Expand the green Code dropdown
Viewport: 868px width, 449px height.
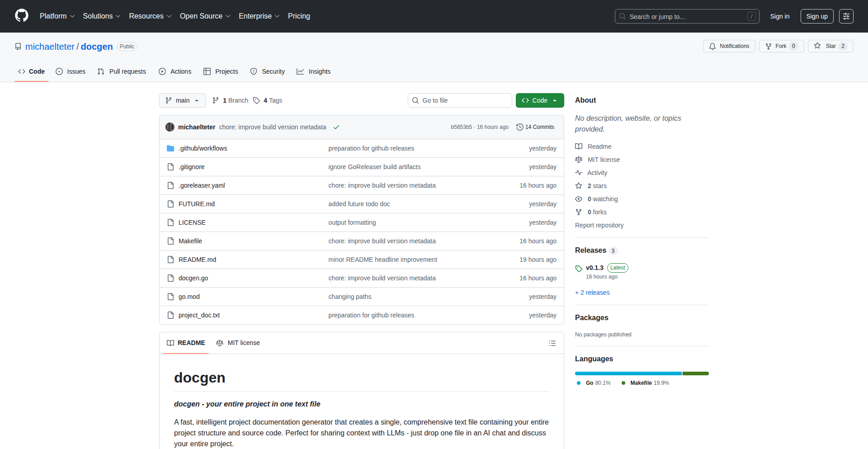(x=539, y=100)
